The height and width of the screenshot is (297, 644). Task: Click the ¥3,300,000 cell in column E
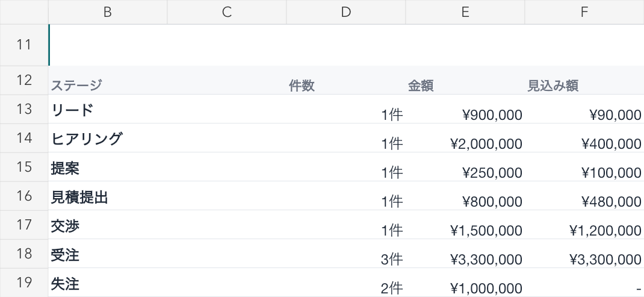tap(465, 254)
